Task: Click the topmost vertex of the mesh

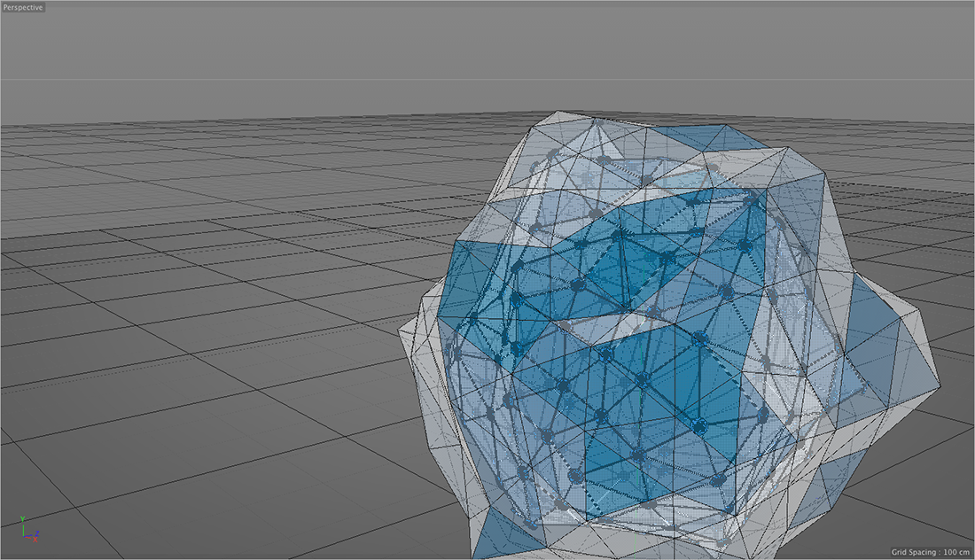Action: coord(557,113)
